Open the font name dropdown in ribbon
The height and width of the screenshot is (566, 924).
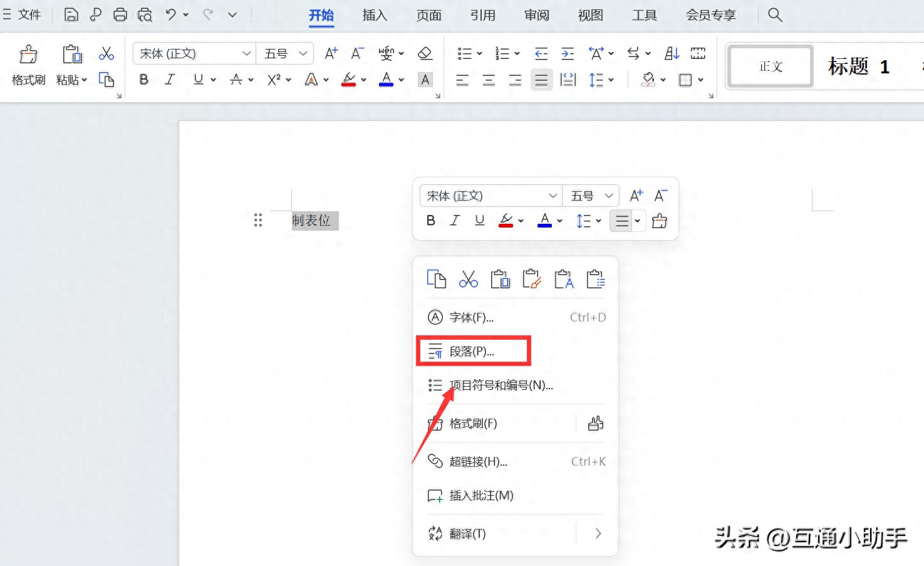(246, 54)
